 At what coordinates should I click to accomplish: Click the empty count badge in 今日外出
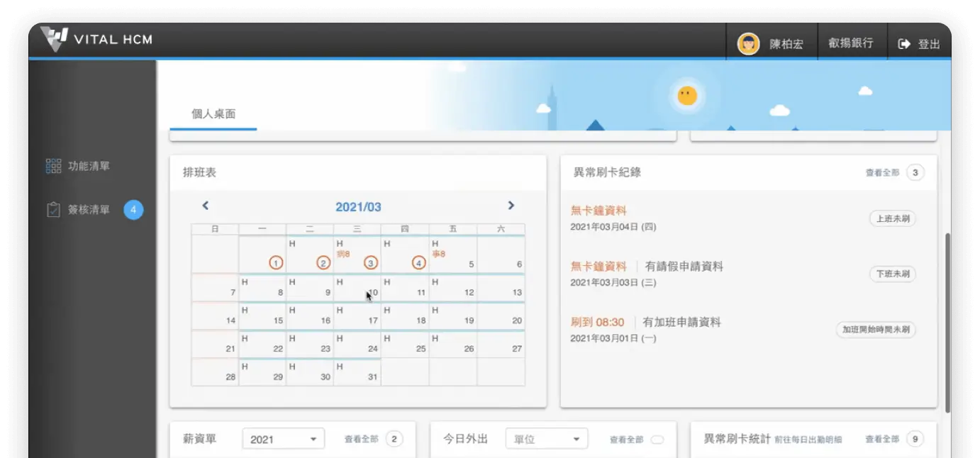coord(657,440)
